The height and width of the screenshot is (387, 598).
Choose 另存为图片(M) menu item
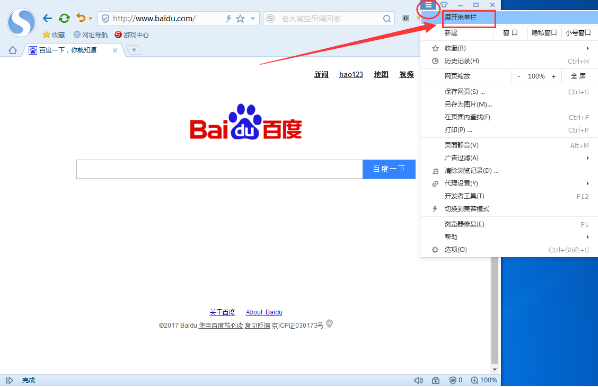(509, 104)
